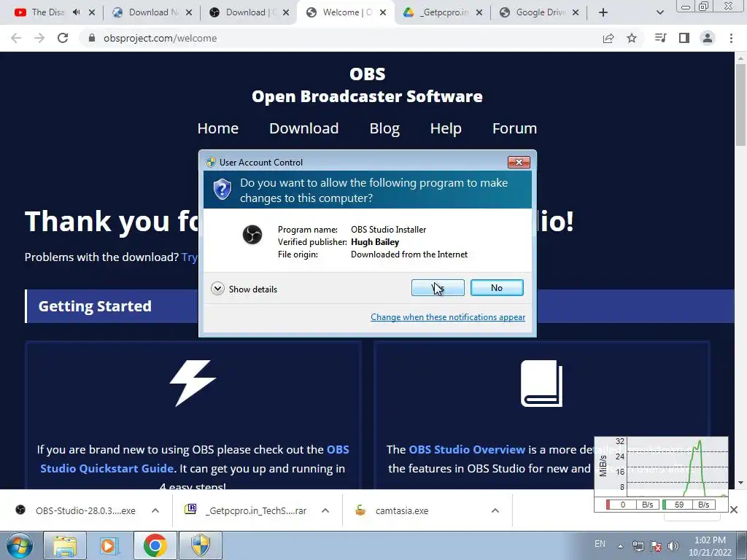
Task: Open the Forum menu item
Action: click(x=514, y=128)
